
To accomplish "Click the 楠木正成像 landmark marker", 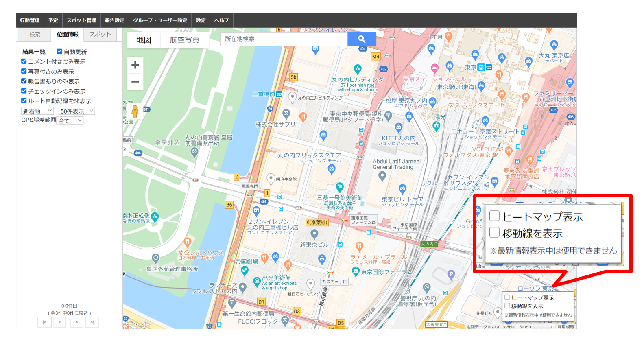I will pos(155,217).
